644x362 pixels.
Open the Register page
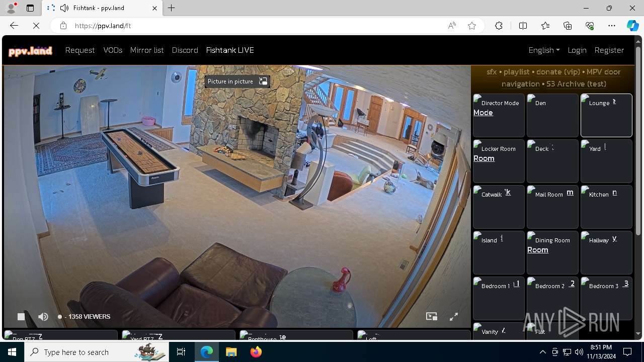pyautogui.click(x=609, y=50)
